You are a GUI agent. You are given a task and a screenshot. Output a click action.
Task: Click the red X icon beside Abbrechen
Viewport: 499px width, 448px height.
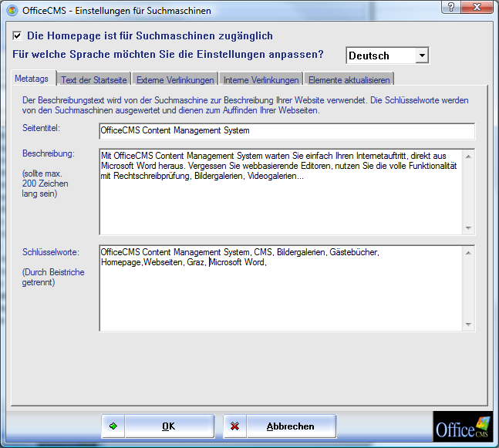235,426
